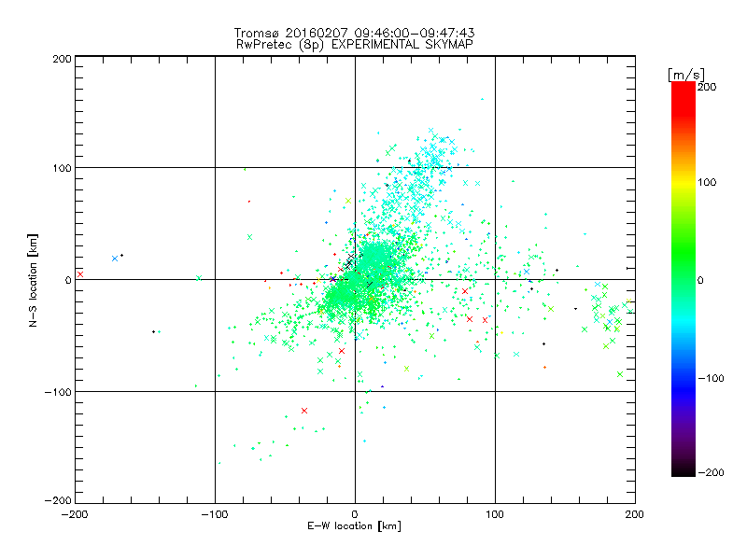Click the plot title 'Tromsø 20160207 09:46:00-09:47:43'

[x=354, y=33]
